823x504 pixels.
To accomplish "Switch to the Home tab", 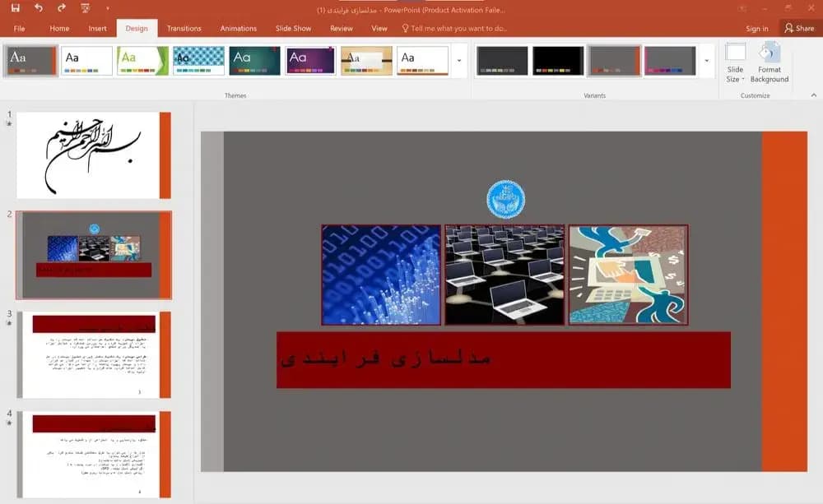I will (x=59, y=28).
